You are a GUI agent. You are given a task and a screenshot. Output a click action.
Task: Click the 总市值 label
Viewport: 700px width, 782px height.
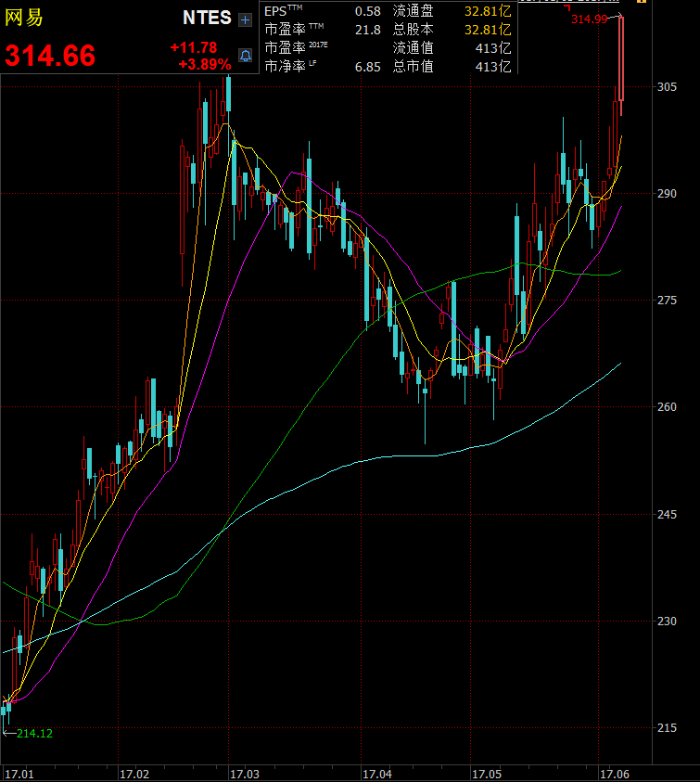413,67
